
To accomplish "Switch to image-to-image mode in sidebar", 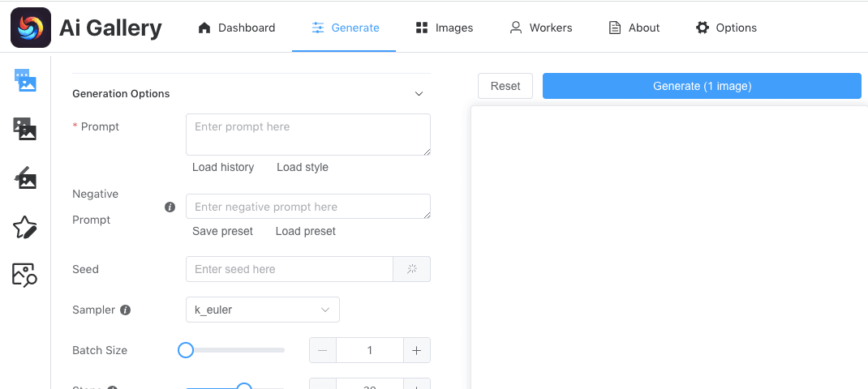I will (25, 128).
